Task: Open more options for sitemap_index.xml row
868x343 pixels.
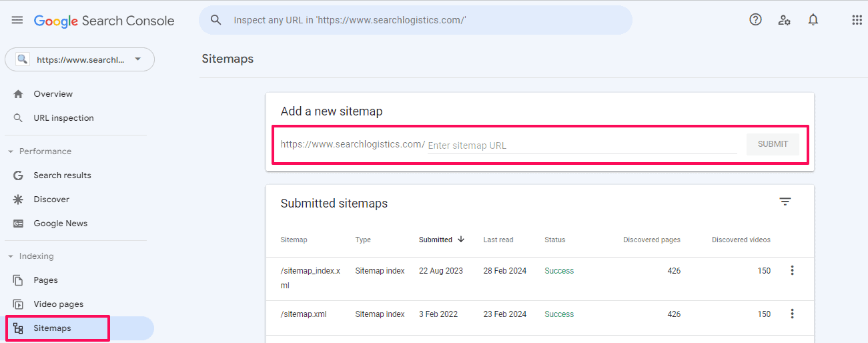Action: (x=792, y=270)
